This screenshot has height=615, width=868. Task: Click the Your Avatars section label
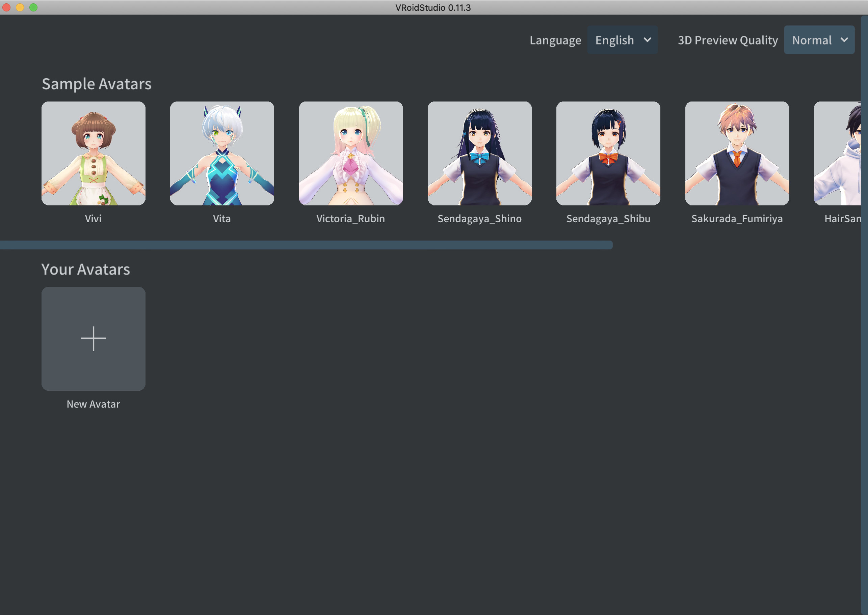pyautogui.click(x=85, y=269)
